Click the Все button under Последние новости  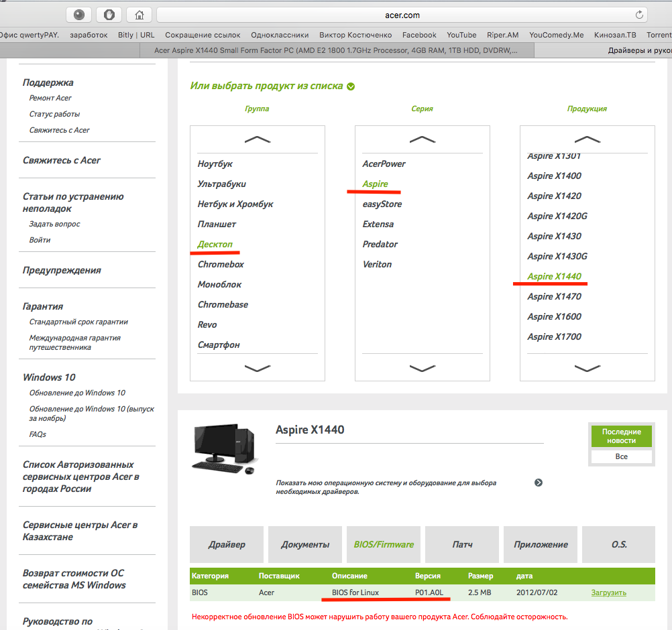621,456
